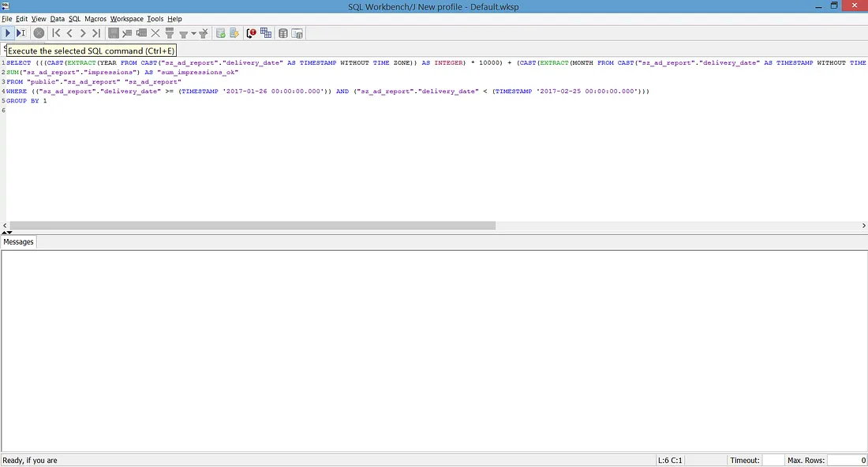
Task: Click the application icon in title bar
Action: click(x=5, y=6)
